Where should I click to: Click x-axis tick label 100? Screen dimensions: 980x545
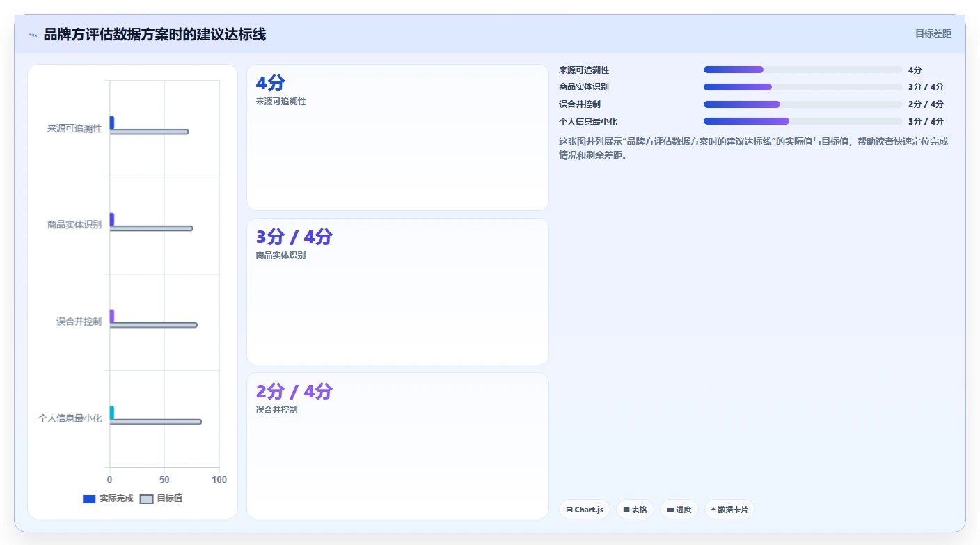click(219, 480)
